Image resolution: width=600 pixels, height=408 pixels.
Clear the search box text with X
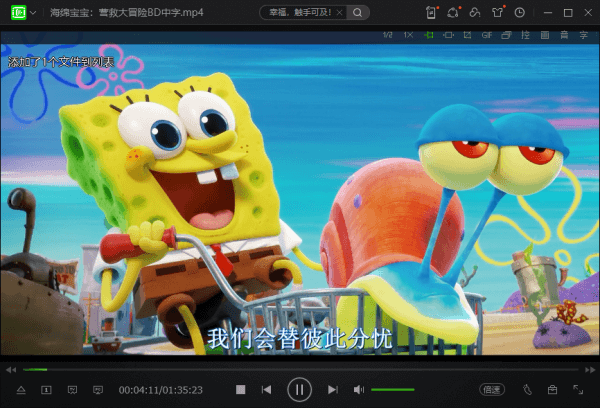(x=339, y=13)
